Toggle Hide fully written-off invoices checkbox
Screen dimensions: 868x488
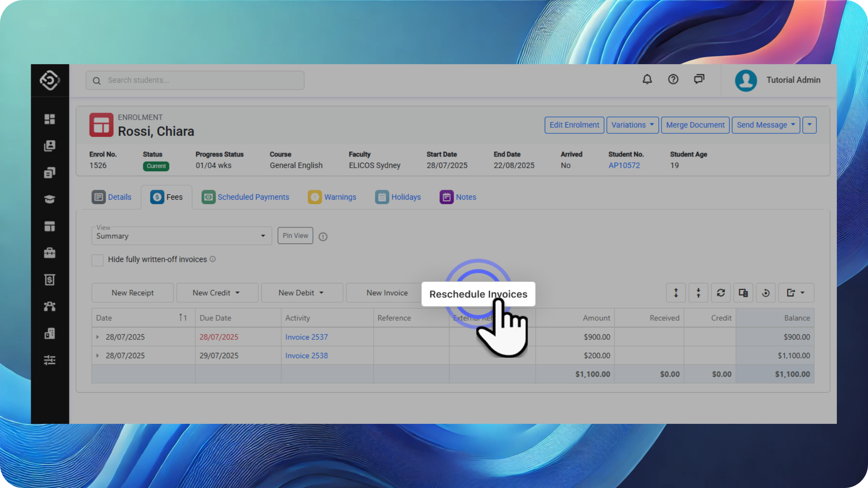[x=98, y=260]
